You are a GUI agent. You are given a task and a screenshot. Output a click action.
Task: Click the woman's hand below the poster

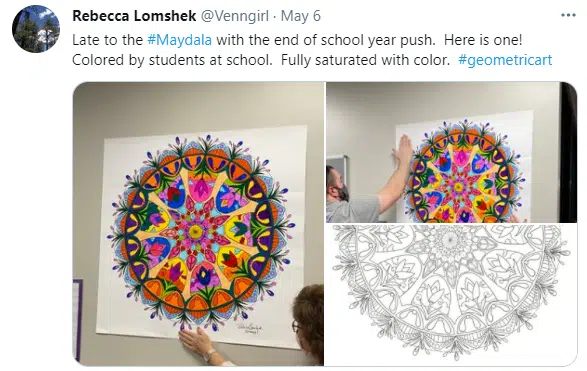pos(198,340)
